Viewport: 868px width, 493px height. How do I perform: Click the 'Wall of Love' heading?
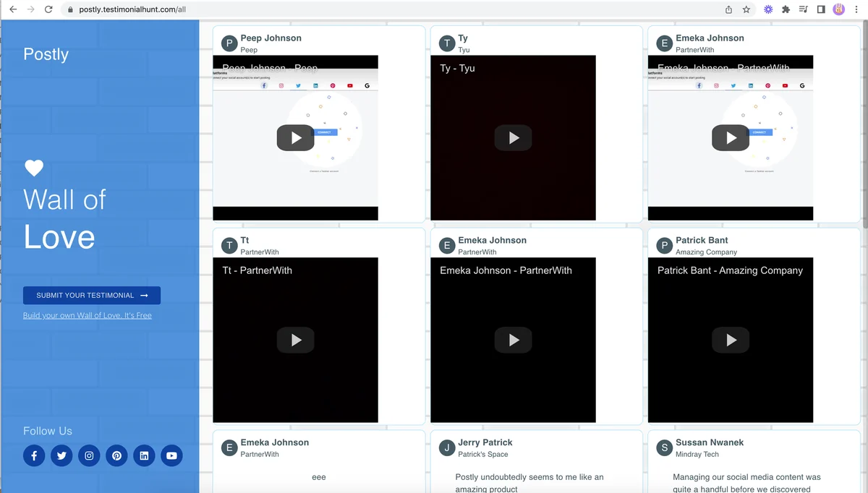click(x=64, y=218)
